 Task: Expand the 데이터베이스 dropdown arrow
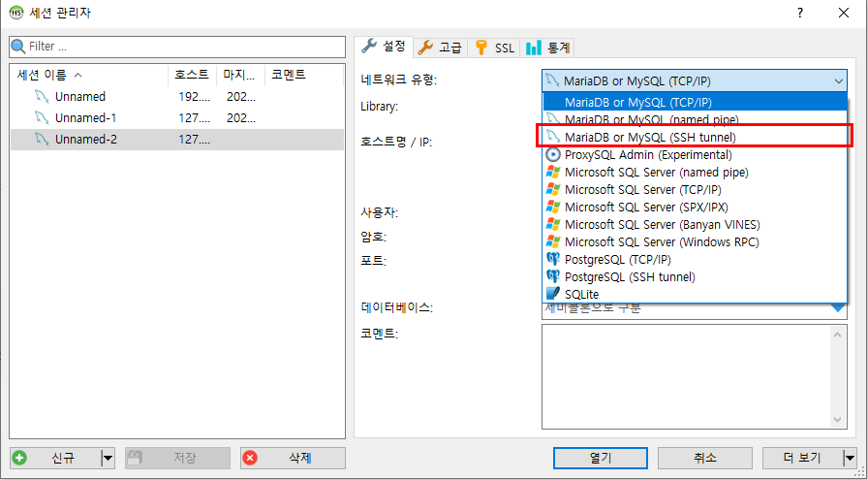tap(838, 307)
